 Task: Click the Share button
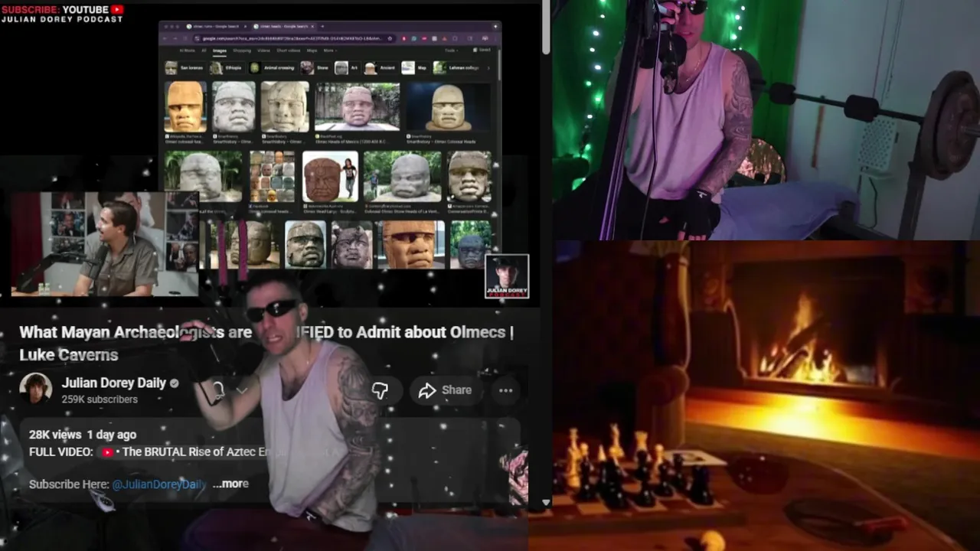tap(445, 390)
